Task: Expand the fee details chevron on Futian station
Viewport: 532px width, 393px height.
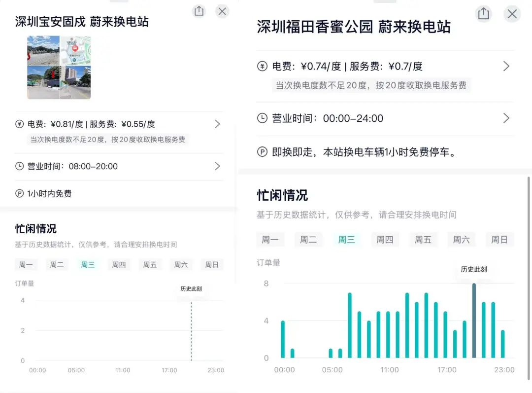Action: tap(506, 66)
